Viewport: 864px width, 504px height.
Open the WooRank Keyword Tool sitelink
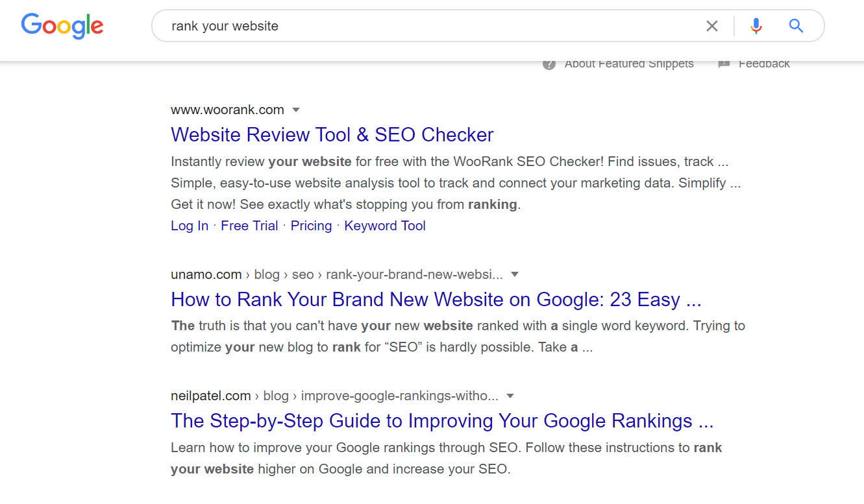click(385, 226)
